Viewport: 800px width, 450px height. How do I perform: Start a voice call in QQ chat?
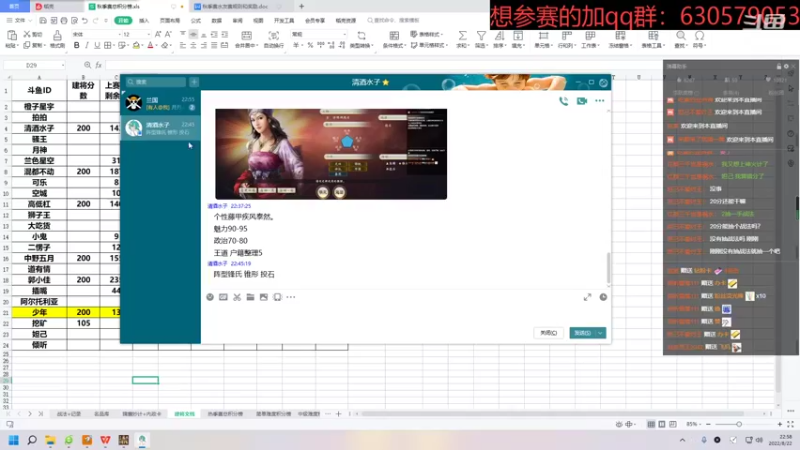[x=563, y=101]
